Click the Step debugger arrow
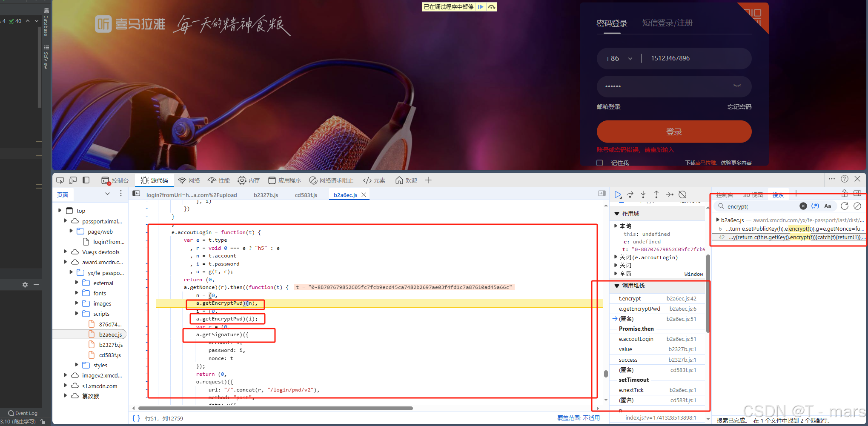This screenshot has height=426, width=868. click(670, 194)
